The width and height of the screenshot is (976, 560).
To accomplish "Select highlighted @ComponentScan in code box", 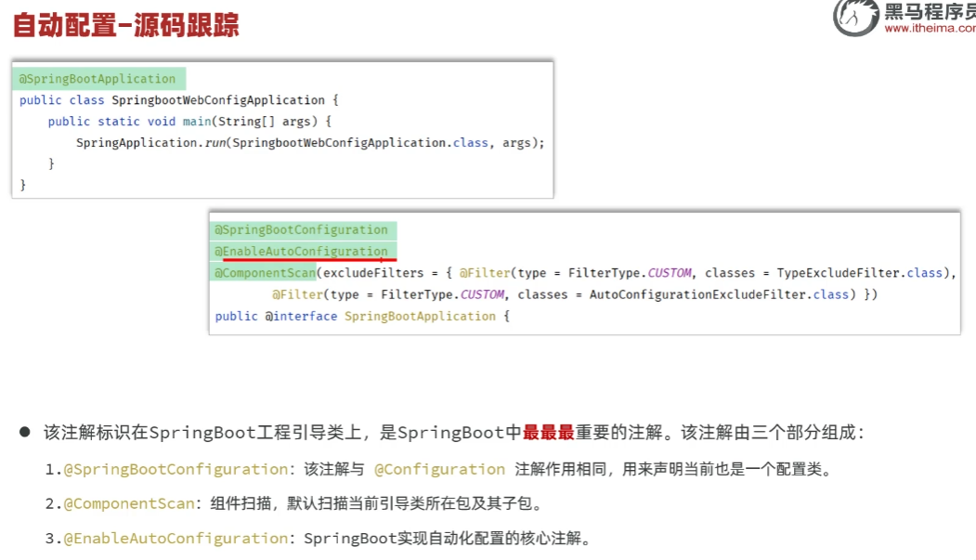I will pos(264,273).
